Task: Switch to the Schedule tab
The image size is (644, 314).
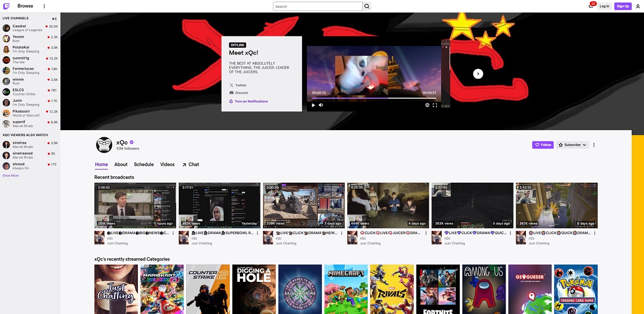Action: click(x=144, y=165)
